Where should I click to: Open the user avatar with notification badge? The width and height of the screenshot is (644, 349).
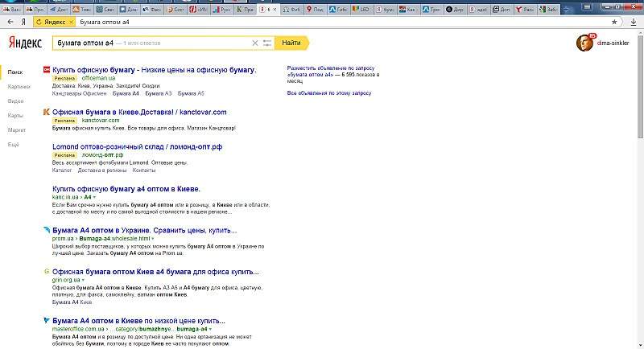(x=584, y=43)
